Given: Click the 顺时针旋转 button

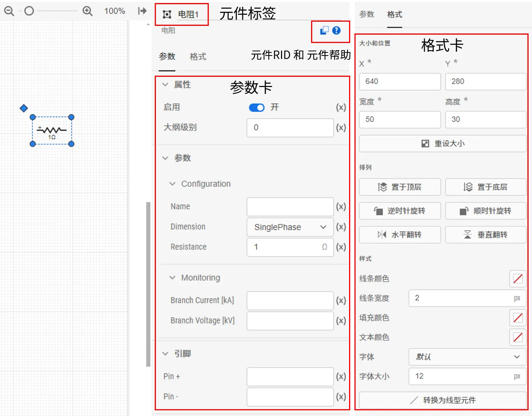Looking at the screenshot, I should click(x=486, y=211).
